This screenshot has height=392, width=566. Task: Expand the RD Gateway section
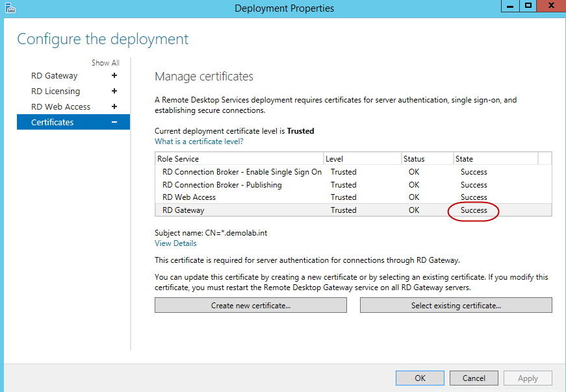click(x=114, y=75)
